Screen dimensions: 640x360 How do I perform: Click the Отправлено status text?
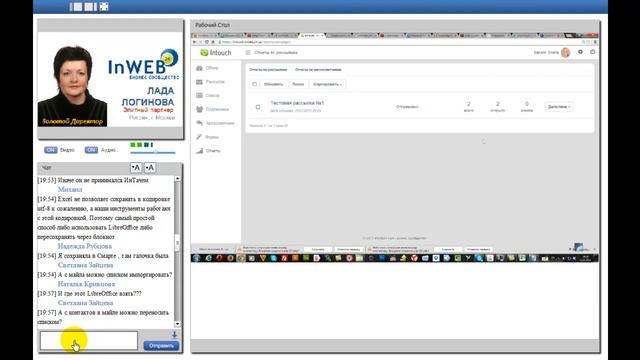(407, 107)
